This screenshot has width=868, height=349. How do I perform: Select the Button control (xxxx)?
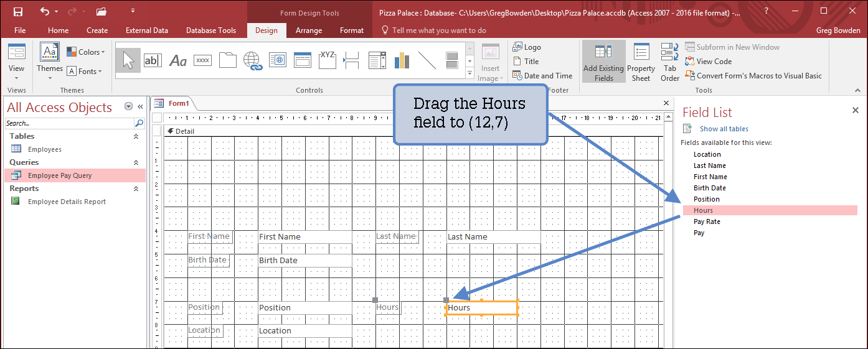pos(203,60)
